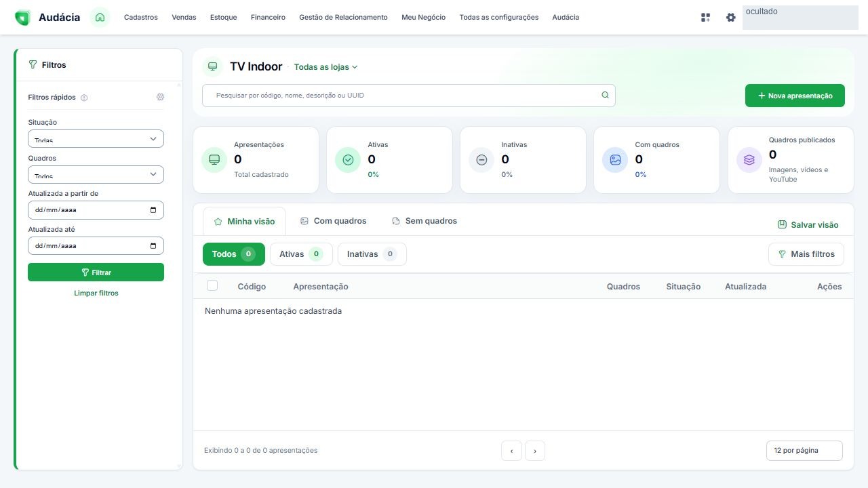The height and width of the screenshot is (488, 868).
Task: Toggle the select-all checkbox in table header
Action: click(212, 285)
